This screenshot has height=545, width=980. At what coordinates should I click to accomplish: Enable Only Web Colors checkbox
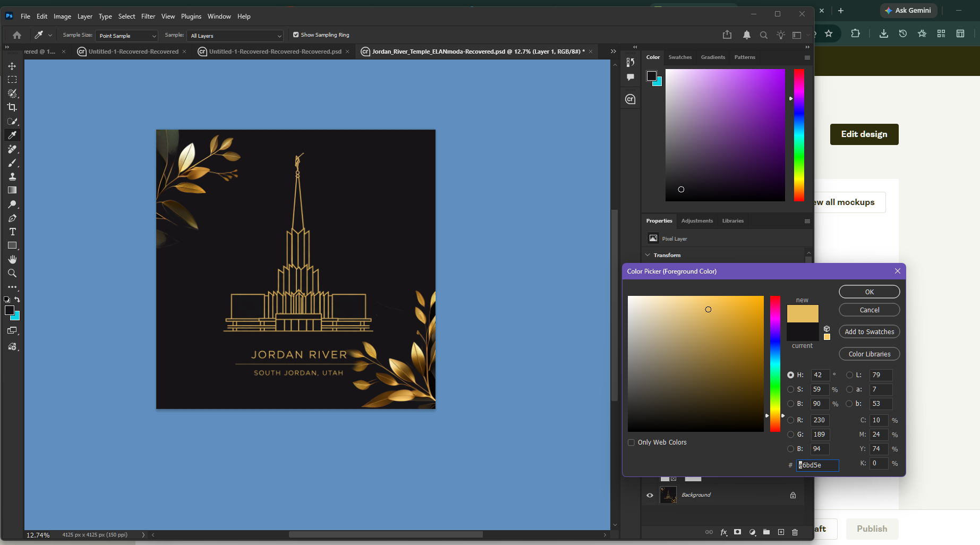(631, 442)
